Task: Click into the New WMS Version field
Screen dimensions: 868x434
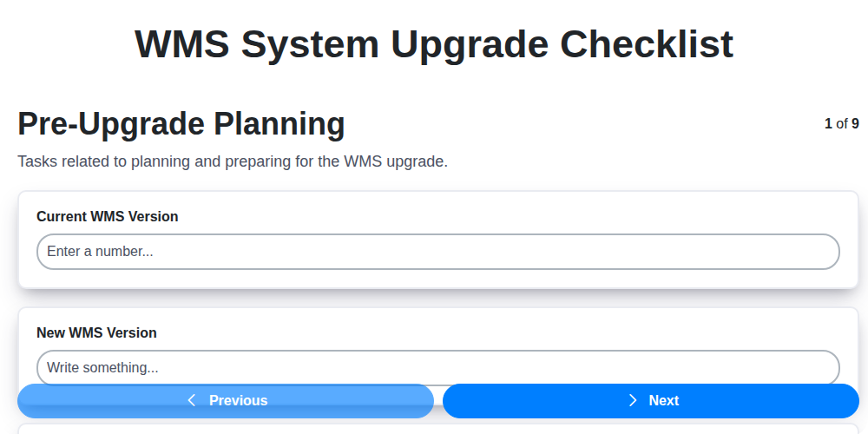Action: tap(437, 367)
